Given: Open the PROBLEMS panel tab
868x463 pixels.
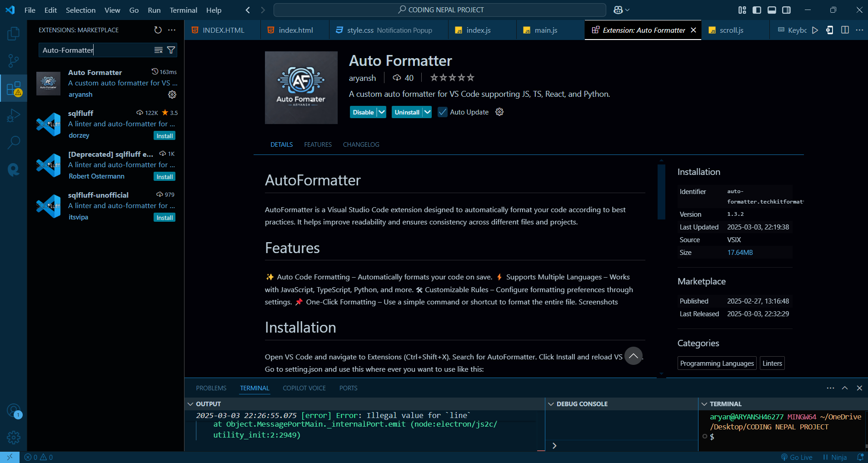Looking at the screenshot, I should (x=211, y=388).
